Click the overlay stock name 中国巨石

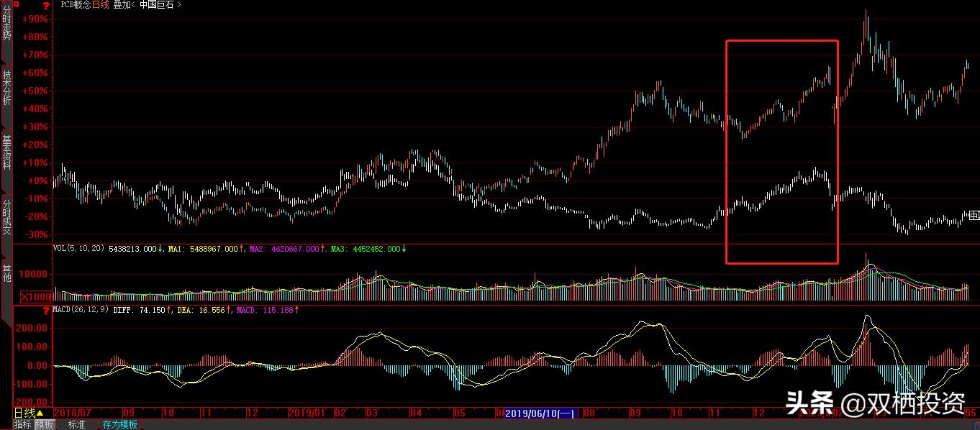tap(157, 4)
